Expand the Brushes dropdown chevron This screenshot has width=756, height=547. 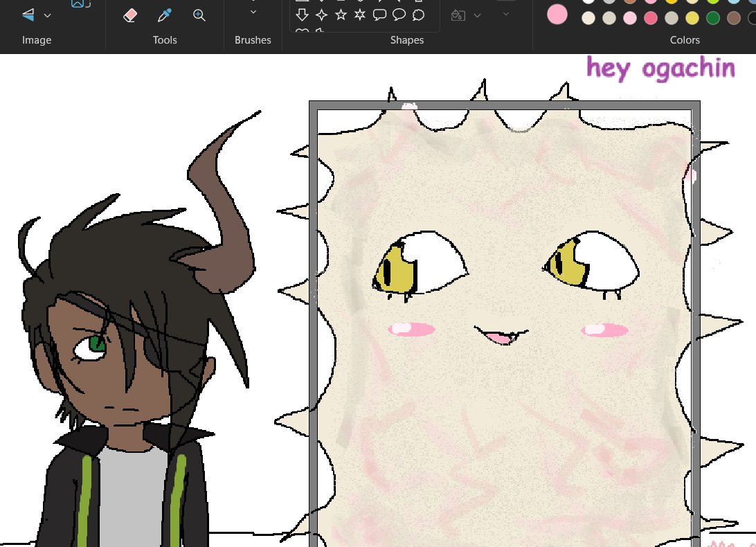click(x=253, y=12)
